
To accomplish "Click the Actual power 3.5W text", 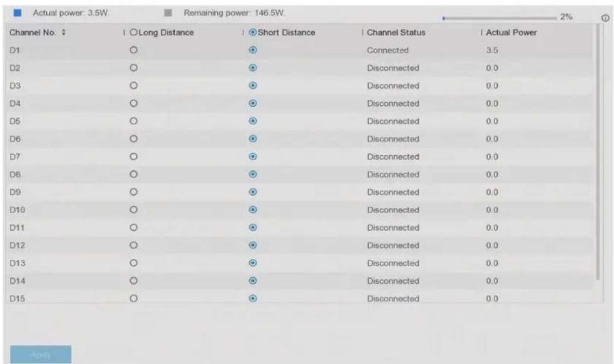I will pyautogui.click(x=71, y=13).
